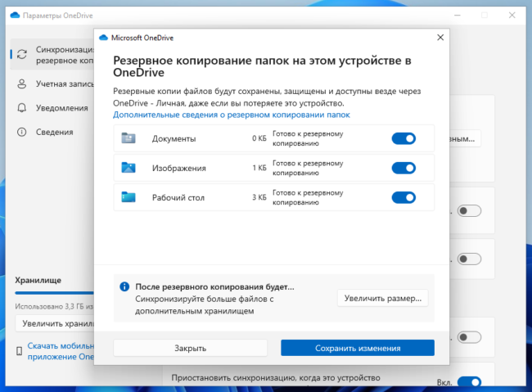Click the blue info icon in the storage notice
Viewport: 532px width, 392px height.
[x=124, y=286]
